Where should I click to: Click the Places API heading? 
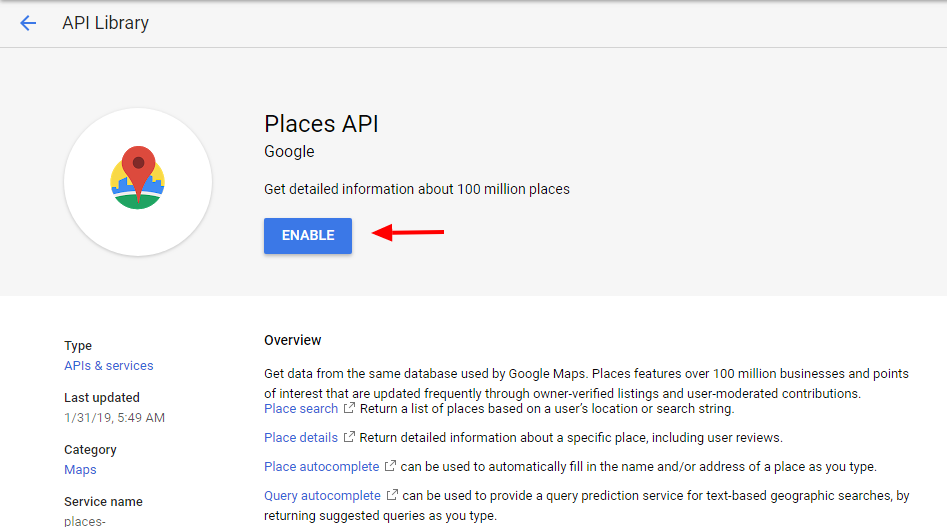click(x=321, y=124)
